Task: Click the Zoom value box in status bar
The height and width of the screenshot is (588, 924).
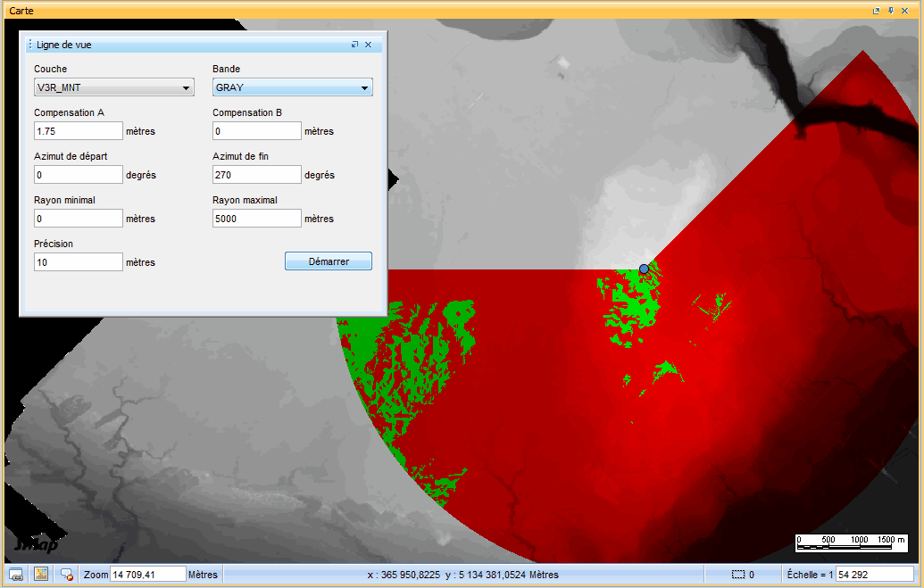Action: pos(147,575)
